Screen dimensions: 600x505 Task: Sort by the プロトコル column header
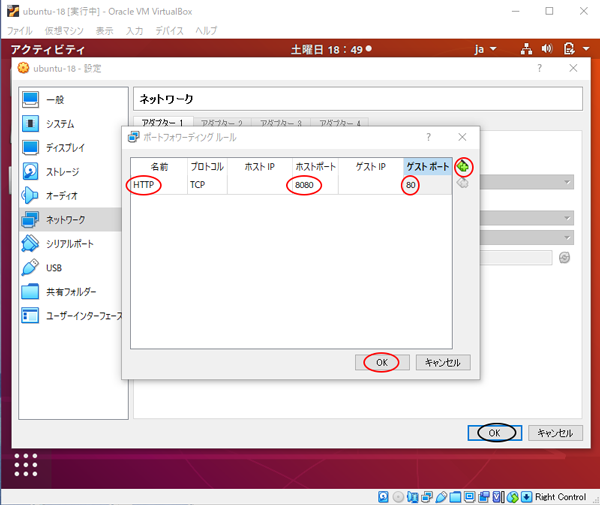click(207, 167)
